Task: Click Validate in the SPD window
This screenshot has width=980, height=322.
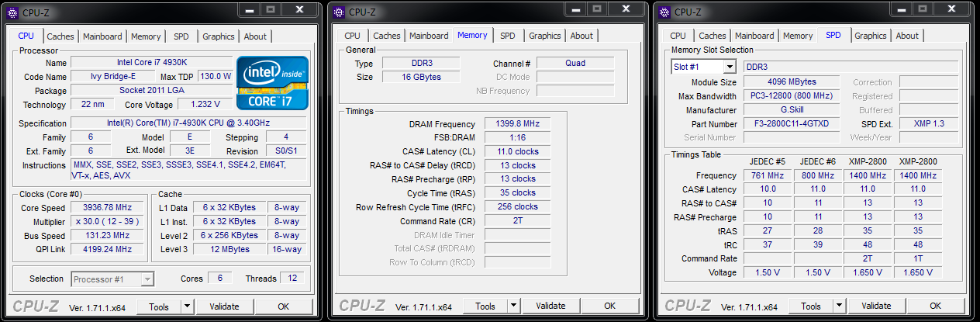Action: pyautogui.click(x=876, y=306)
